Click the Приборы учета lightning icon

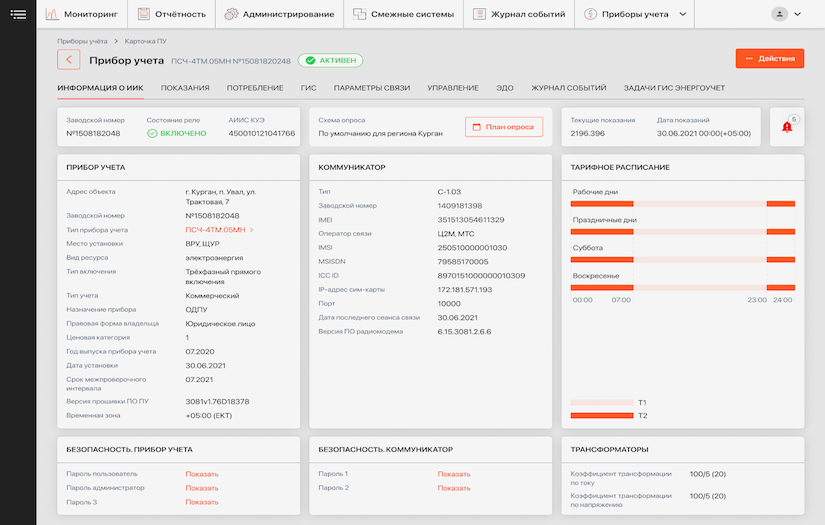[x=590, y=14]
